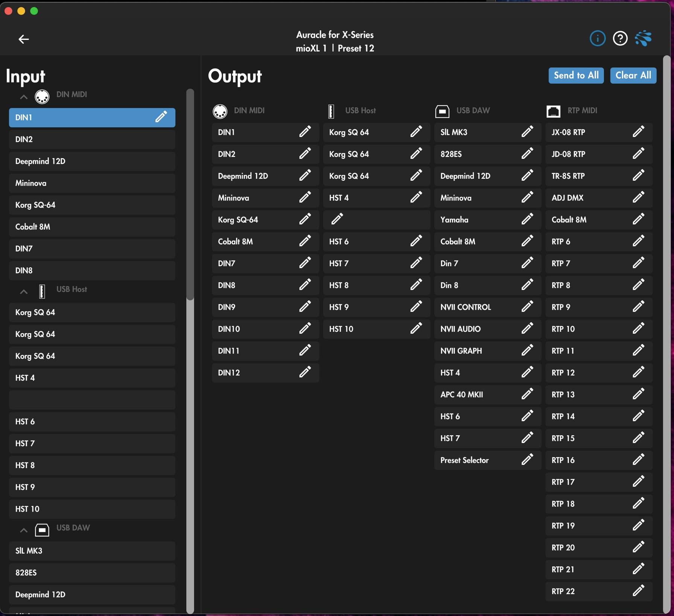Collapse the DIN MIDI input group
Viewport: 674px width, 616px height.
click(24, 97)
